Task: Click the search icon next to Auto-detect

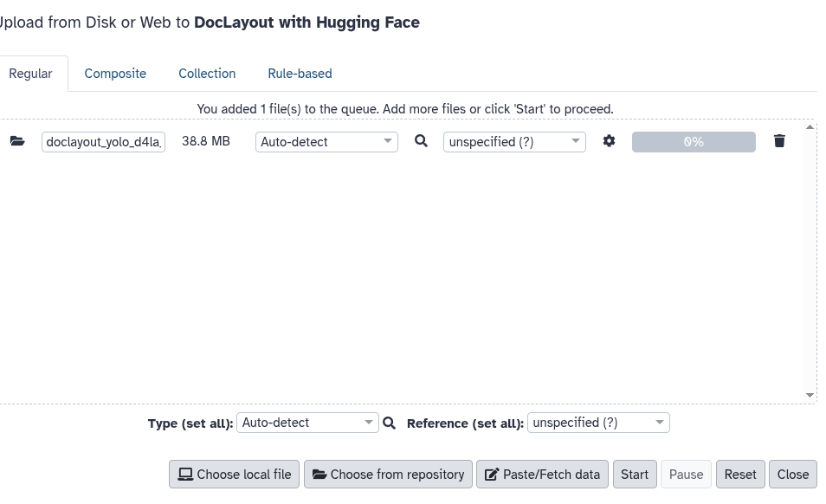Action: tap(421, 141)
